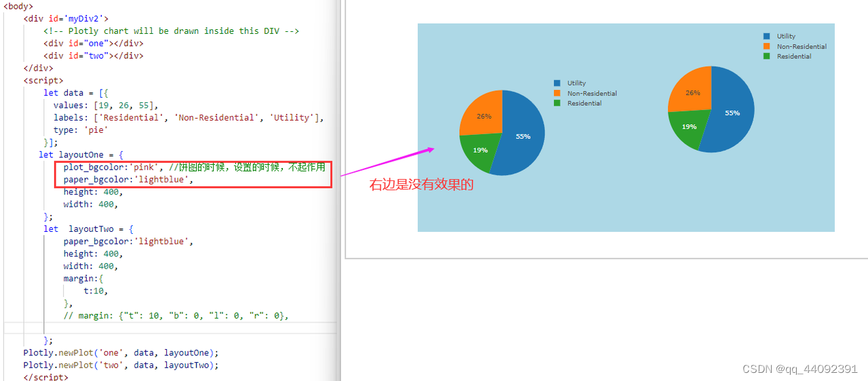
Task: Click the Plotly.newPlot('two', data, layoutTwo) line
Action: click(x=121, y=365)
